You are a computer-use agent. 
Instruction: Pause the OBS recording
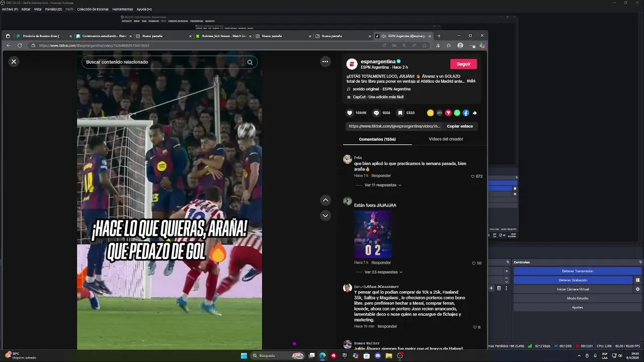click(637, 280)
